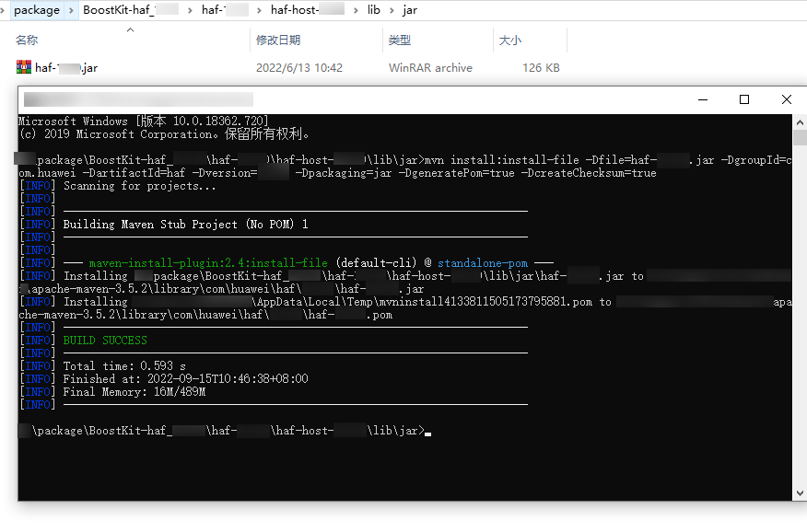Click the 2019 Microsoft Corporation copyright line
This screenshot has height=532, width=807.
164,134
